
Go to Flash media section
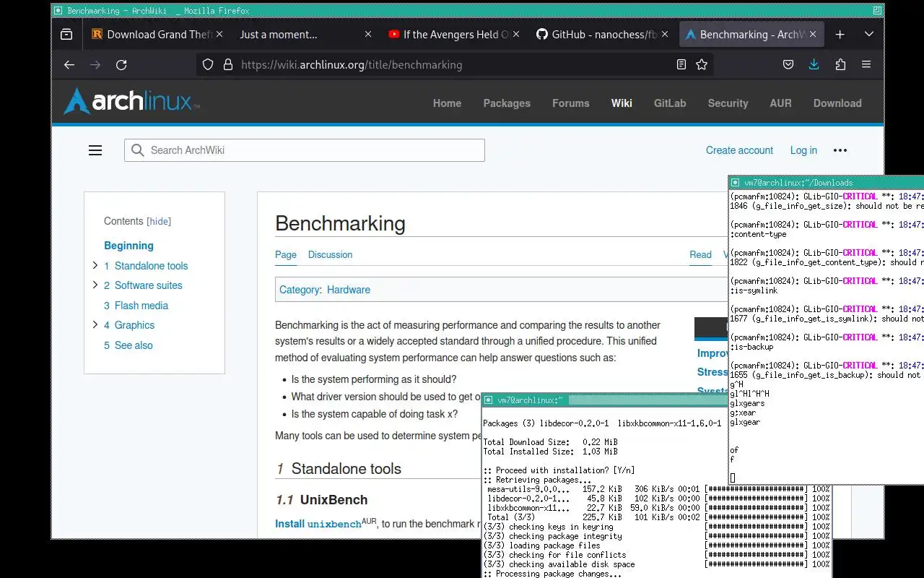(136, 306)
